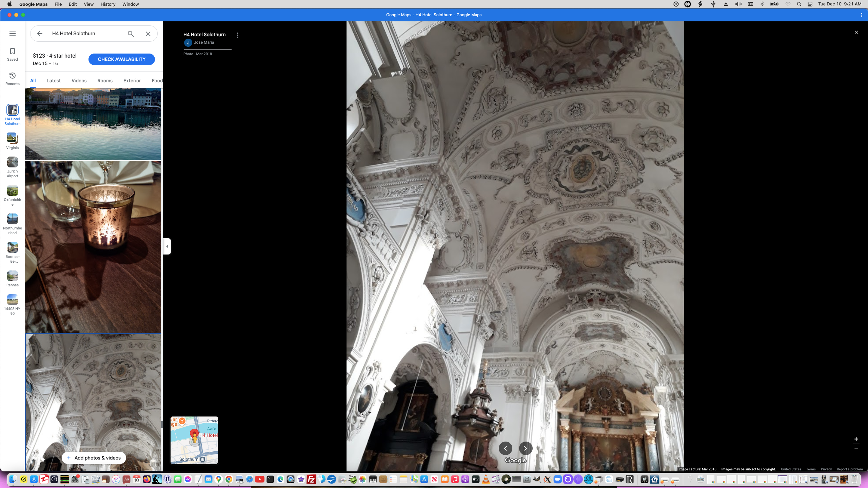Collapse the side panel arrow
Viewport: 868px width, 488px height.
(x=167, y=246)
